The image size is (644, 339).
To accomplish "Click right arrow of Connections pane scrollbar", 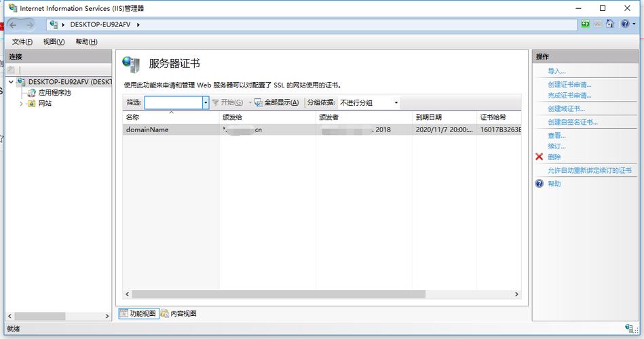I will (x=107, y=316).
